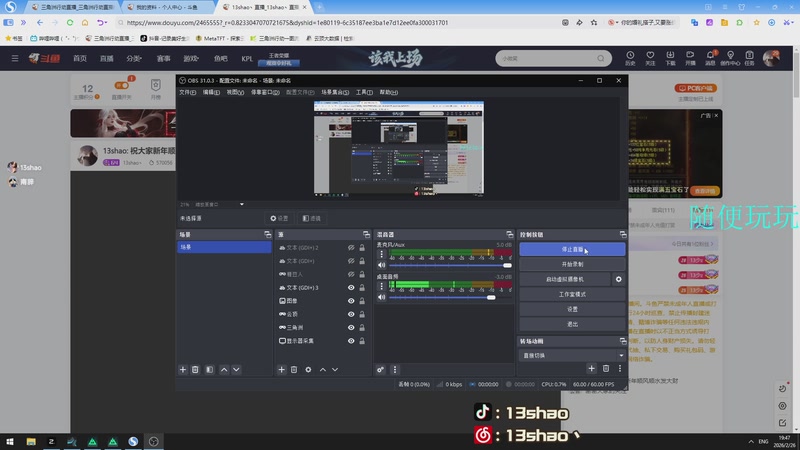
Task: Move the scene up with the 场景 panel arrow
Action: 224,369
